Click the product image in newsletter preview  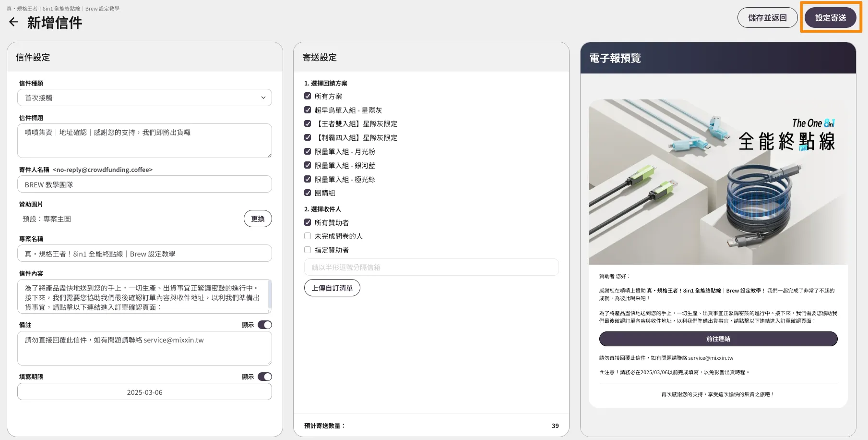(x=718, y=182)
